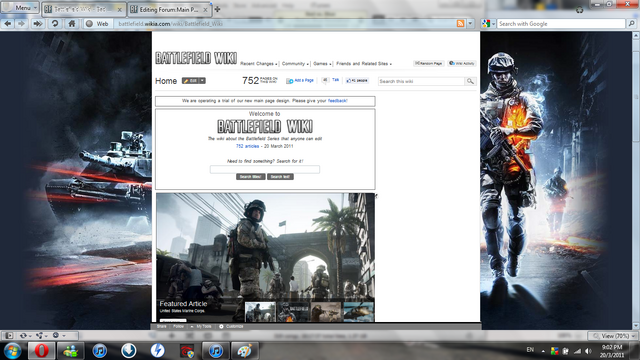The width and height of the screenshot is (640, 360).
Task: Switch to the first Battlefield Wiki tab
Action: 84,9
